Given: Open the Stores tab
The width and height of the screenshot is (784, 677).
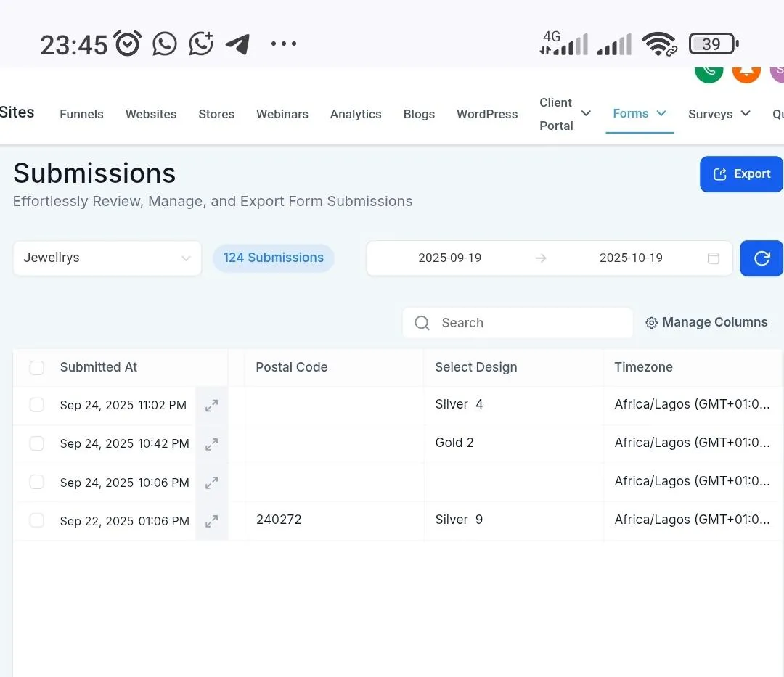Looking at the screenshot, I should click(216, 114).
